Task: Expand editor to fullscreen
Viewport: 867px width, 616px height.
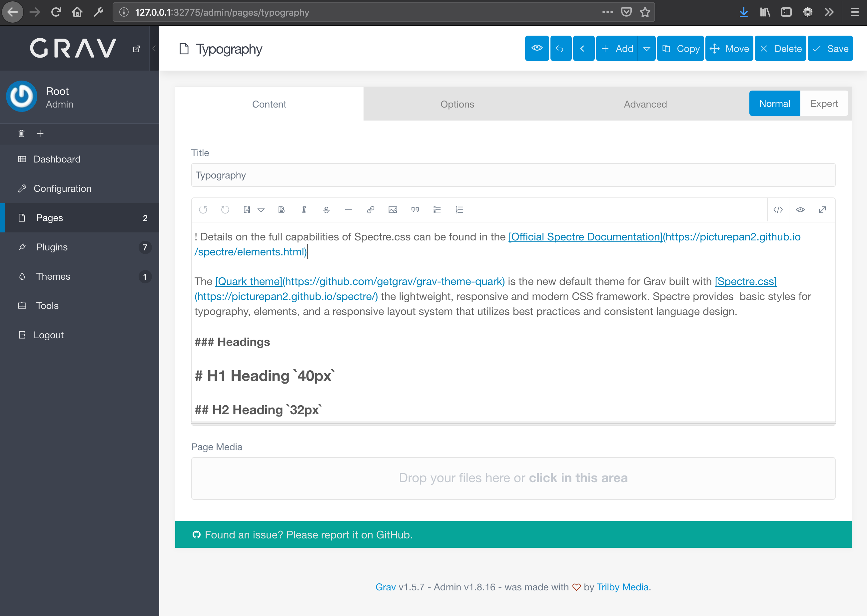Action: coord(822,210)
